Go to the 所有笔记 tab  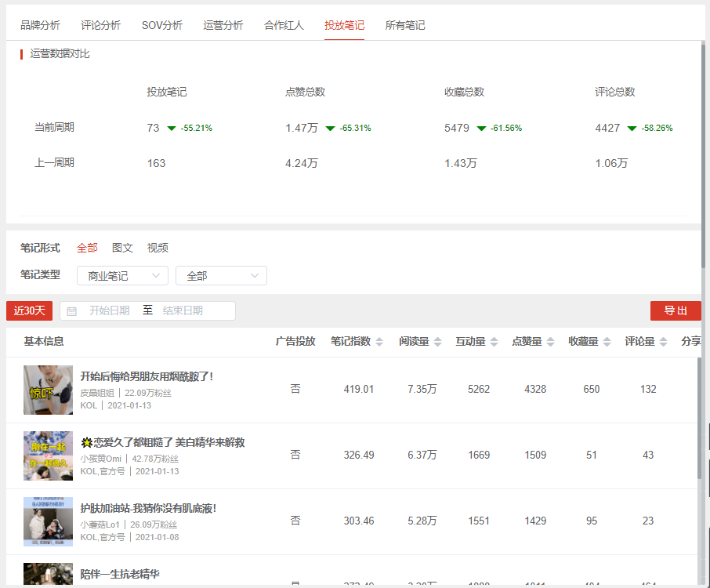(x=405, y=25)
